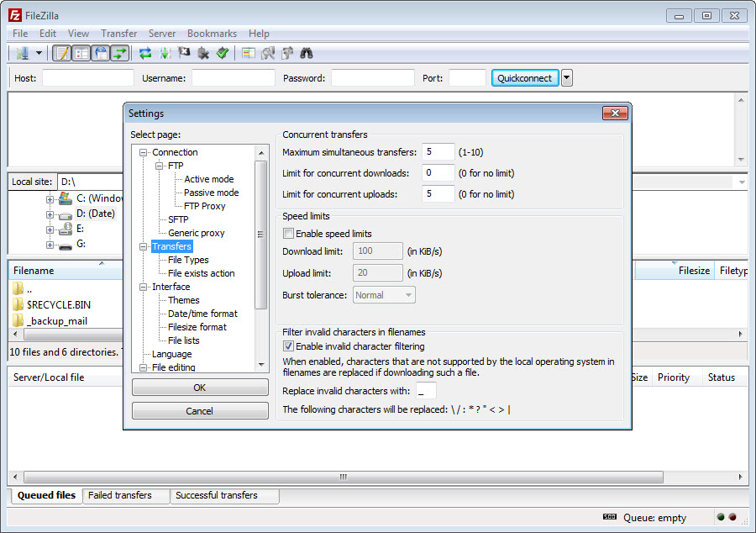Open the Server menu
The width and height of the screenshot is (756, 533).
pos(162,34)
